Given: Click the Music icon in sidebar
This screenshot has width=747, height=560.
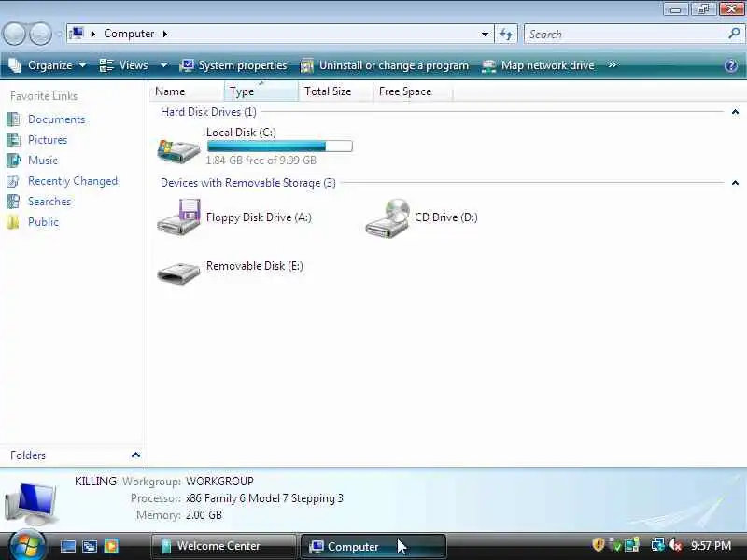Looking at the screenshot, I should click(x=13, y=160).
